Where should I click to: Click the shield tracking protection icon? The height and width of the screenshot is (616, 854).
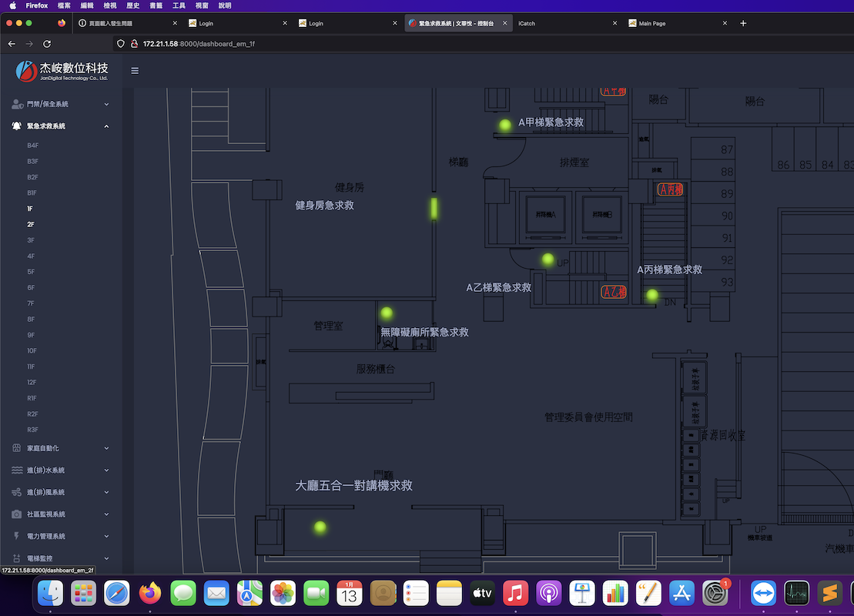(121, 44)
